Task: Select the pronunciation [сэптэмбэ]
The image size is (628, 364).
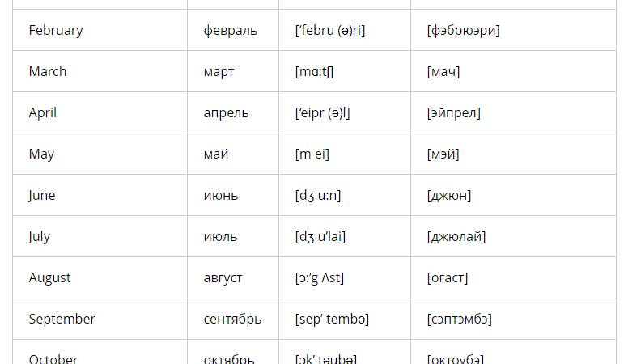Action: coord(460,320)
